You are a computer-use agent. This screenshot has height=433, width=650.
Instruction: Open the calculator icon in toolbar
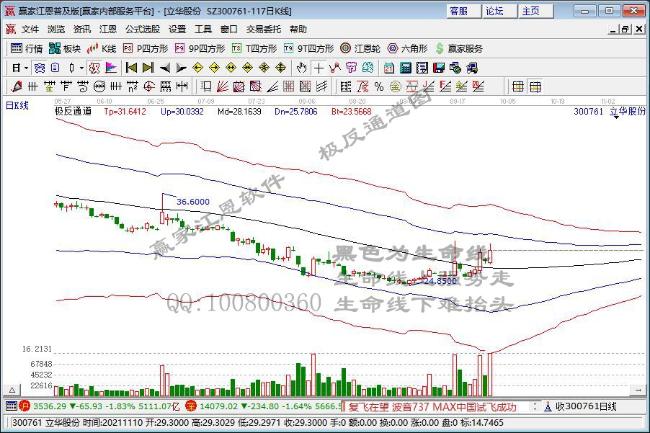click(x=405, y=68)
